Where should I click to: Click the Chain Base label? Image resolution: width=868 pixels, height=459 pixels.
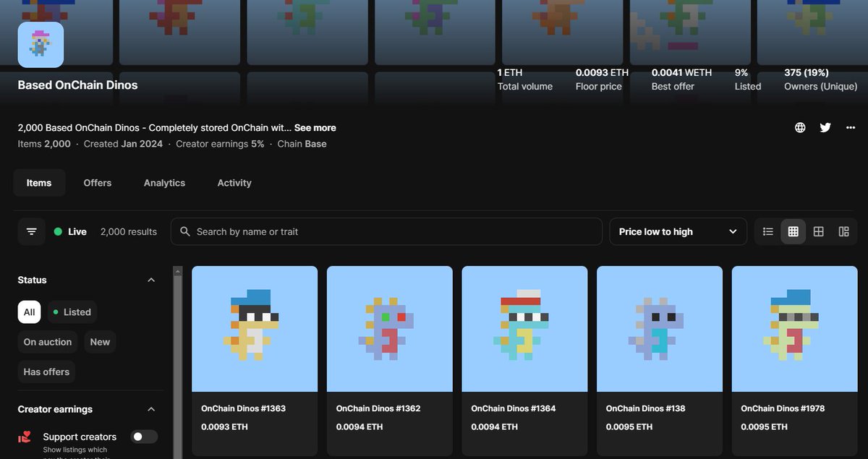coord(302,144)
